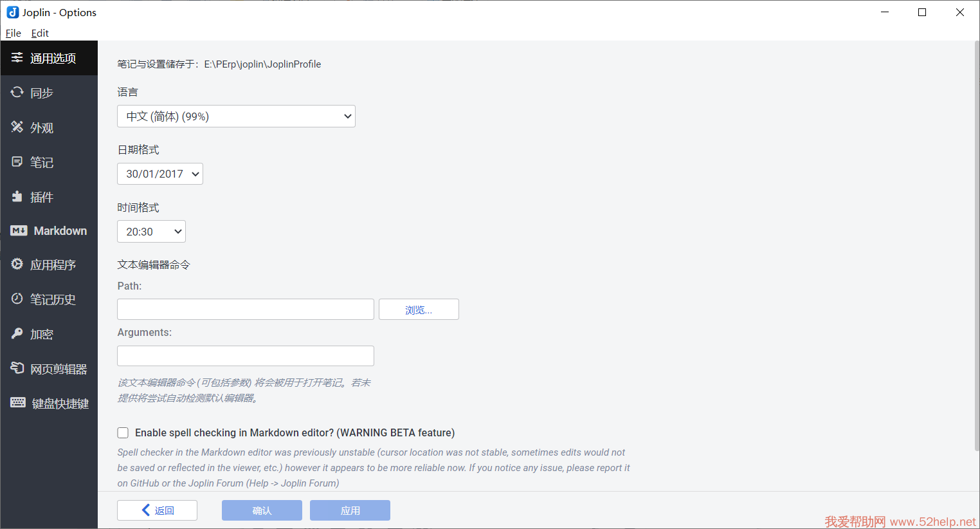Select the note icon in sidebar

click(17, 162)
